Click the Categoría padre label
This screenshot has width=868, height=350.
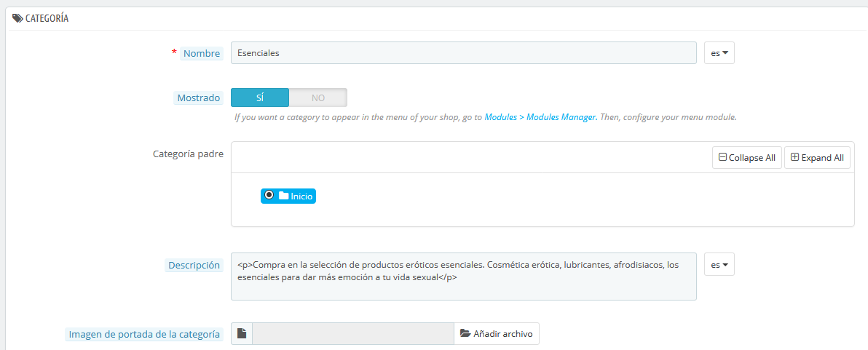188,154
